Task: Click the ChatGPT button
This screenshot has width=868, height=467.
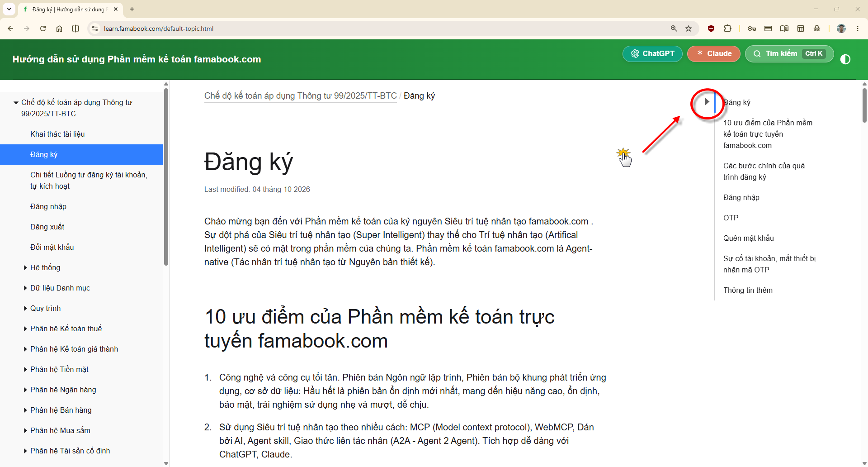Action: click(x=652, y=53)
